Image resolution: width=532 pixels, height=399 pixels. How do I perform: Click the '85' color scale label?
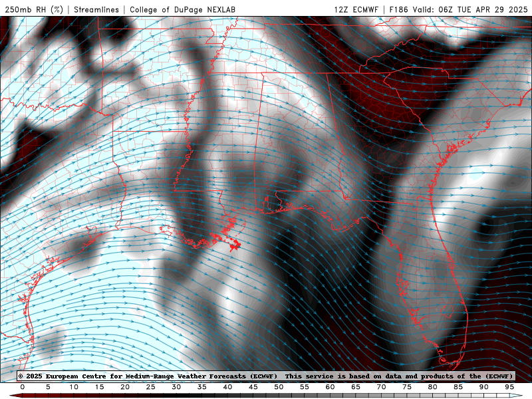pos(458,387)
